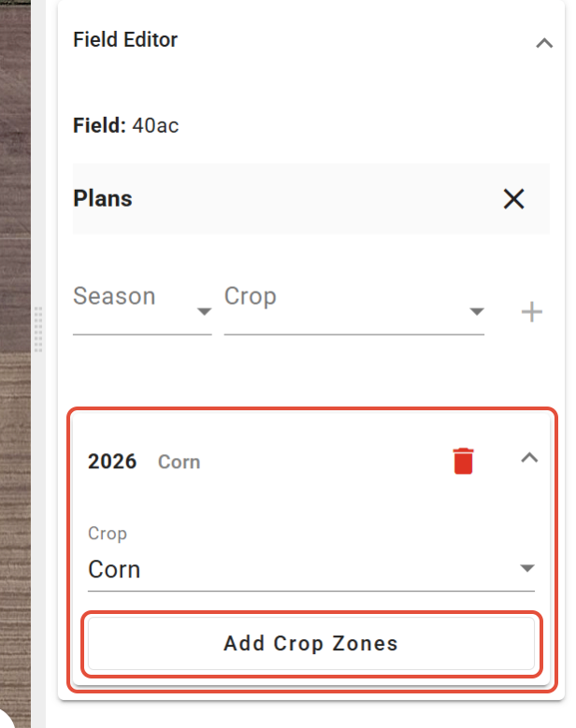Click the plus icon to add plan
Image resolution: width=576 pixels, height=728 pixels.
[x=532, y=312]
